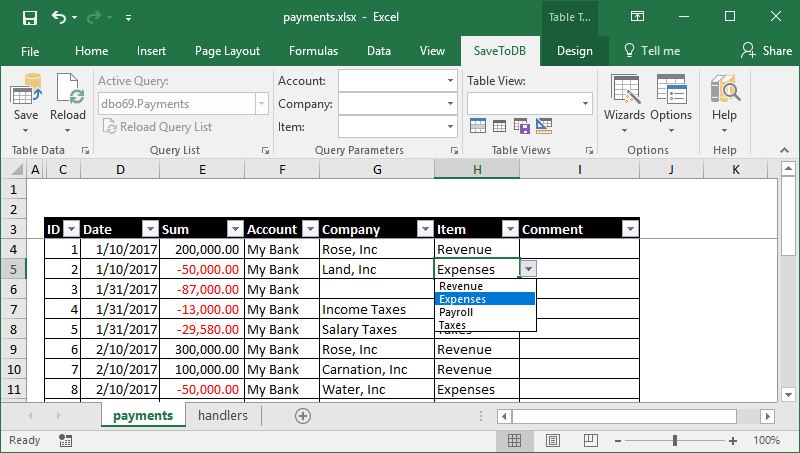The width and height of the screenshot is (800, 453).
Task: Open the Item column filter
Action: click(x=510, y=229)
